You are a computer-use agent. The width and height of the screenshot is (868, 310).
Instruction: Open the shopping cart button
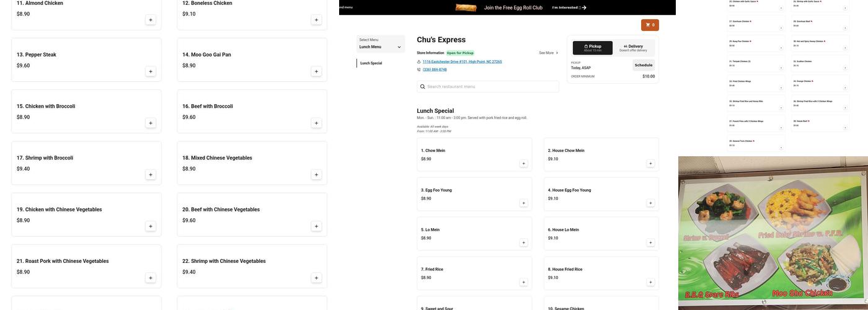[x=650, y=25]
